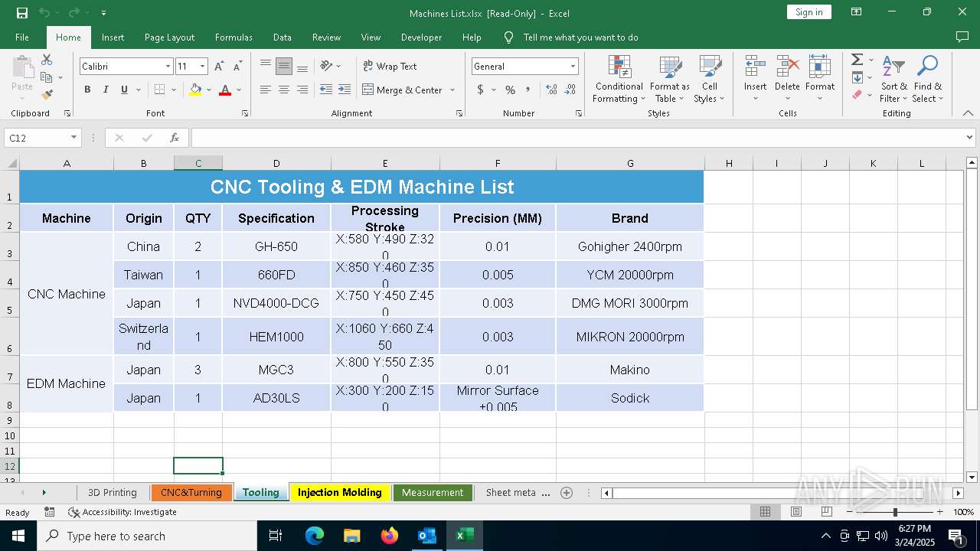Open the font size dropdown
980x551 pixels.
[x=202, y=67]
